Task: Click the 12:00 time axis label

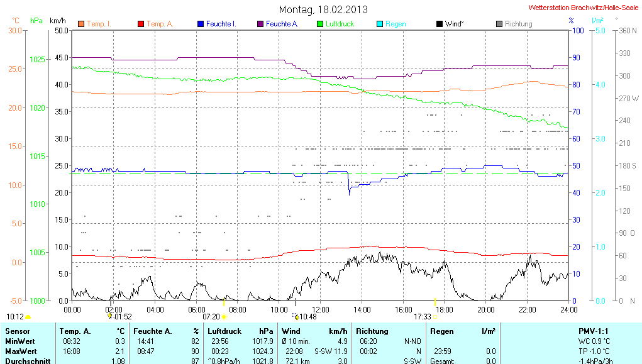Action: [320, 309]
